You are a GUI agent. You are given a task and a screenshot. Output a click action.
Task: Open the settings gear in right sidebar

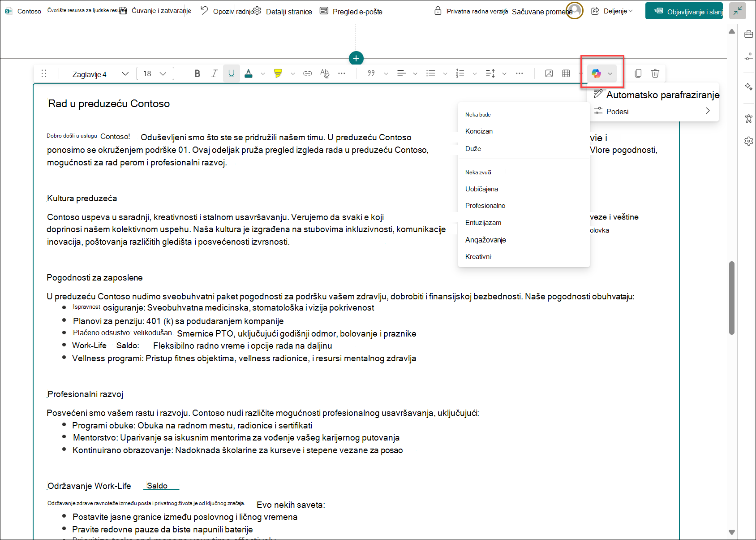coord(749,141)
